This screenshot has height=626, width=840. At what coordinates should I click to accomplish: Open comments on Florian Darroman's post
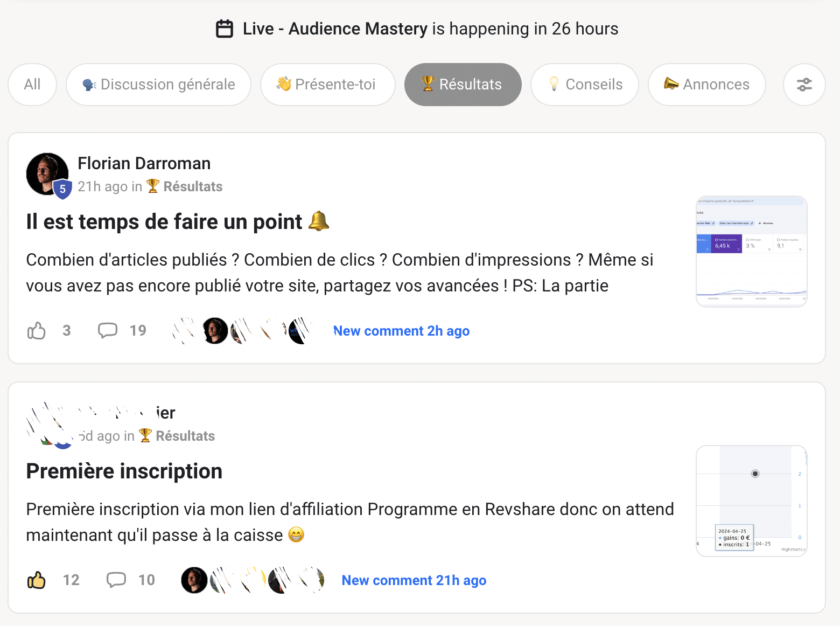point(108,330)
